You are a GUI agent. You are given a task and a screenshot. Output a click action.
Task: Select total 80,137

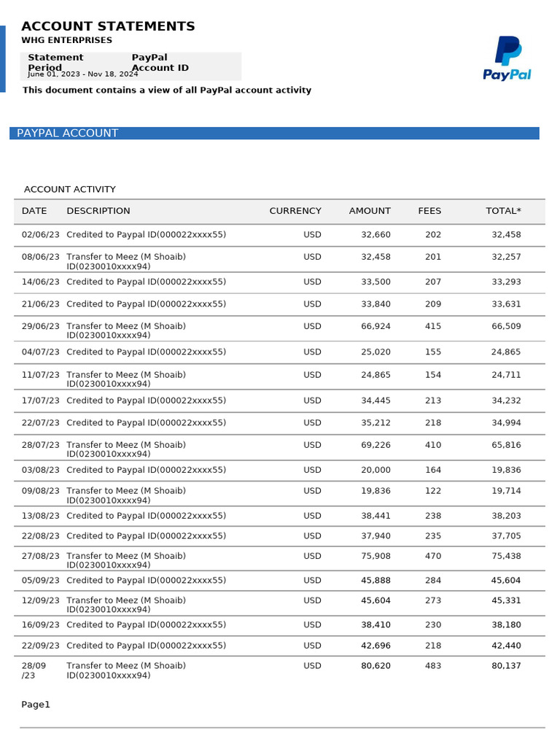(506, 665)
